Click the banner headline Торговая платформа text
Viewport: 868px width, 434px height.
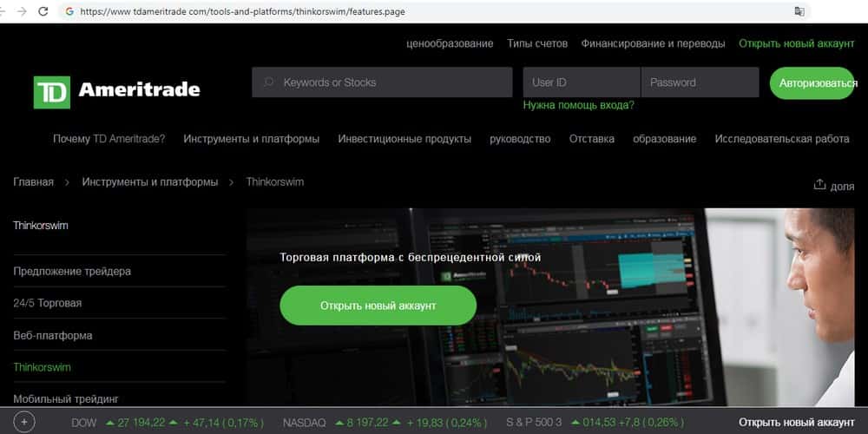click(411, 258)
